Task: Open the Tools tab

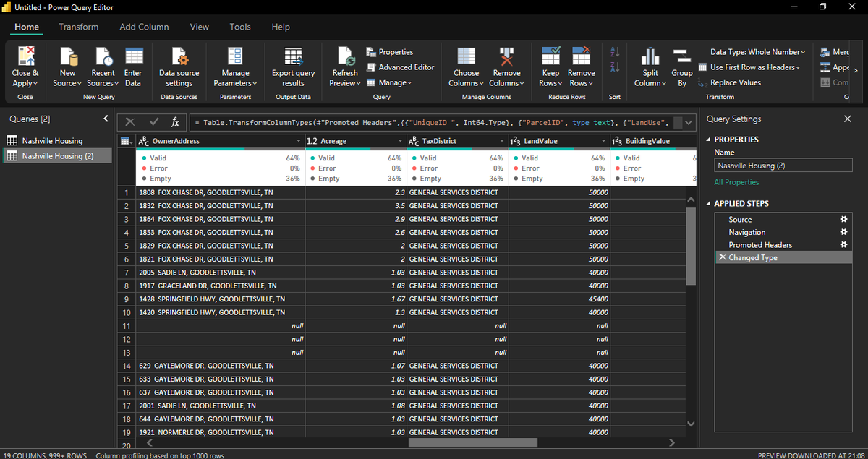Action: pyautogui.click(x=240, y=27)
